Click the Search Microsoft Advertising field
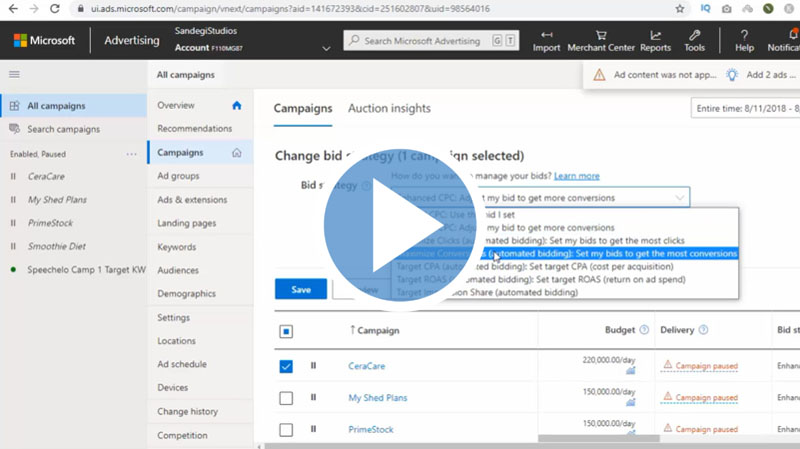 point(431,40)
